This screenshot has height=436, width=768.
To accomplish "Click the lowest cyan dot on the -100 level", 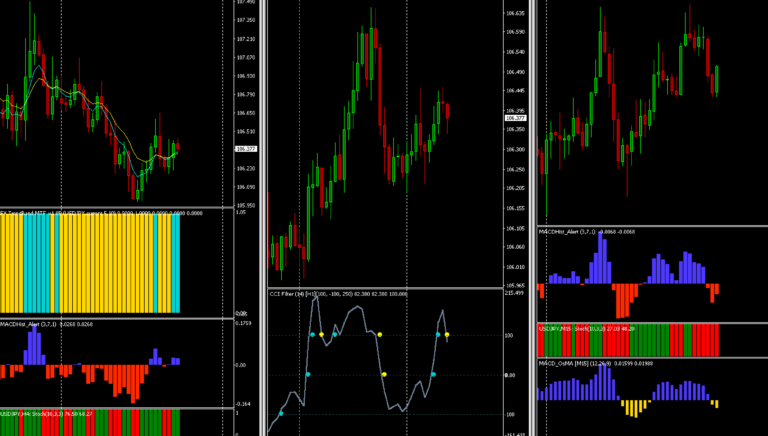I will (x=281, y=413).
